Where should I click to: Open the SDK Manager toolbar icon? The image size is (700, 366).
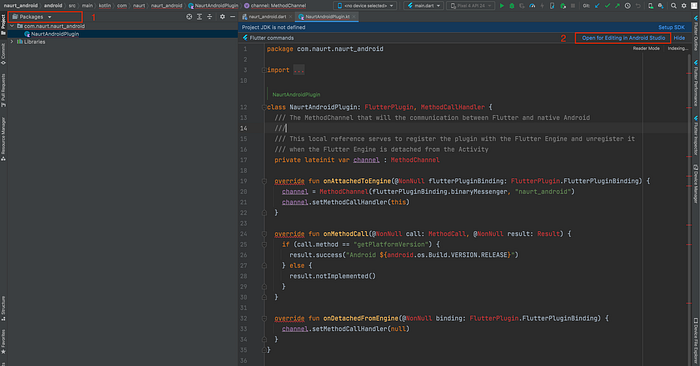[x=661, y=6]
